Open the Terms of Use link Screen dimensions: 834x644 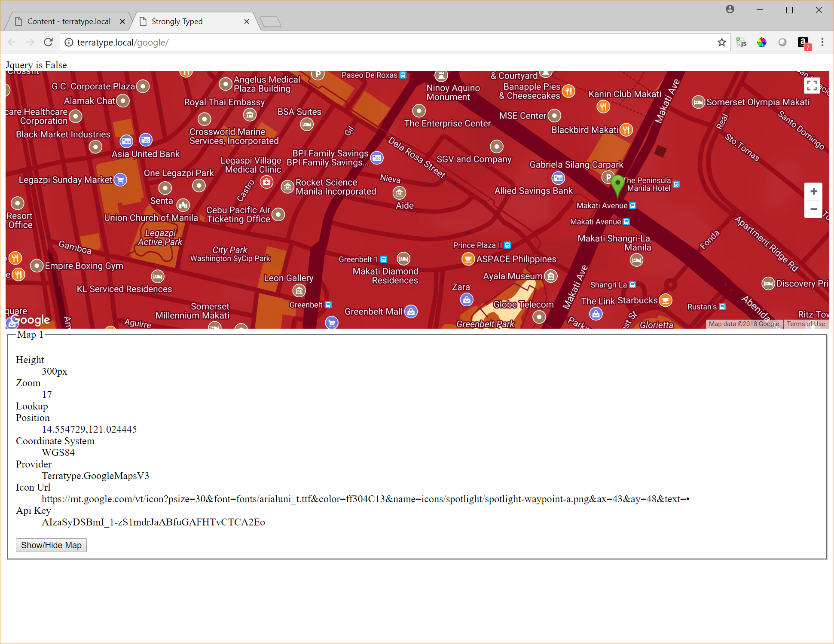click(806, 324)
